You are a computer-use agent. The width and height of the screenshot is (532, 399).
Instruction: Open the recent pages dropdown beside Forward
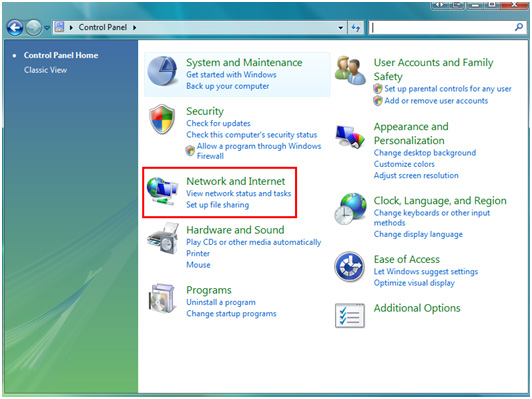point(47,28)
